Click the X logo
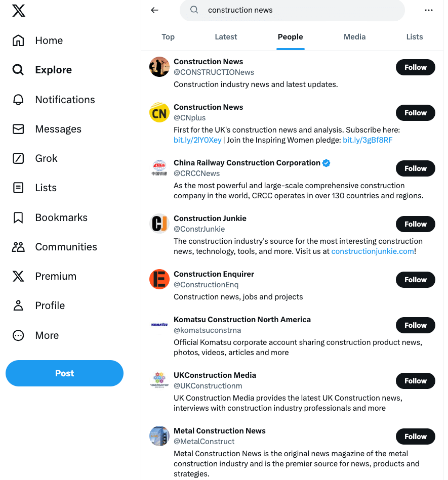Image resolution: width=448 pixels, height=480 pixels. [19, 10]
